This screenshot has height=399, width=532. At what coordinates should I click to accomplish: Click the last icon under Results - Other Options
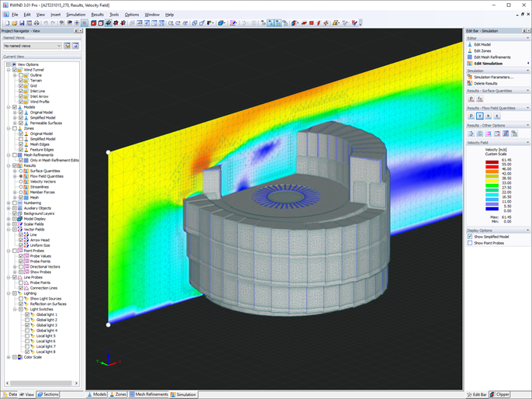click(514, 134)
